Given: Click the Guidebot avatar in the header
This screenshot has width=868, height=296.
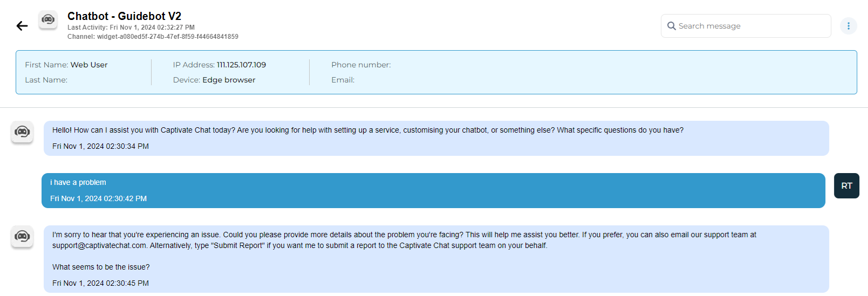Looking at the screenshot, I should pyautogui.click(x=48, y=20).
